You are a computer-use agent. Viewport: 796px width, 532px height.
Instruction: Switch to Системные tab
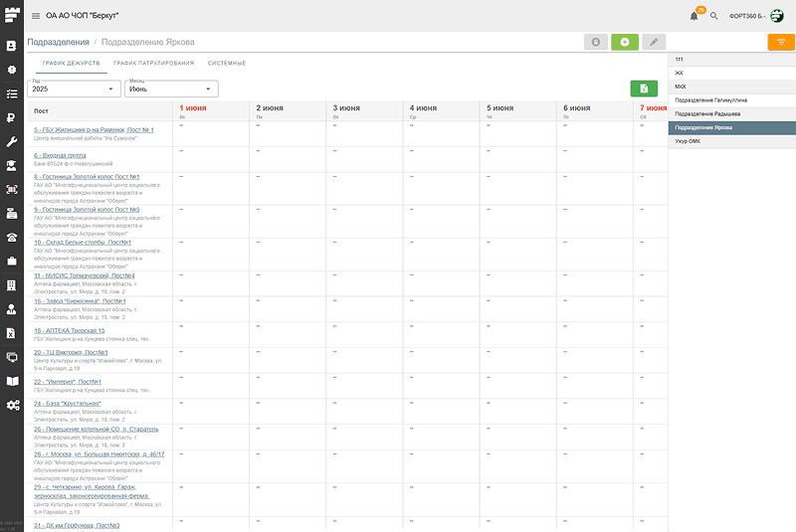coord(227,64)
